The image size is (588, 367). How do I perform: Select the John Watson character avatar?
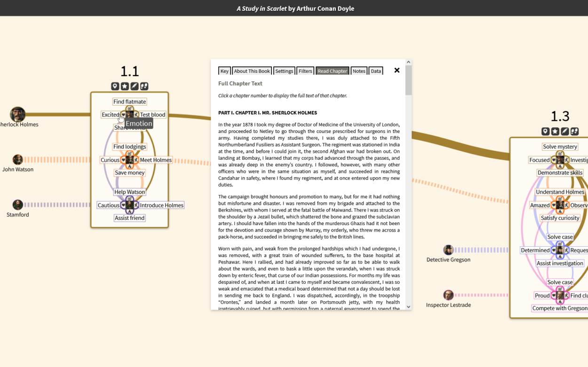(x=18, y=160)
